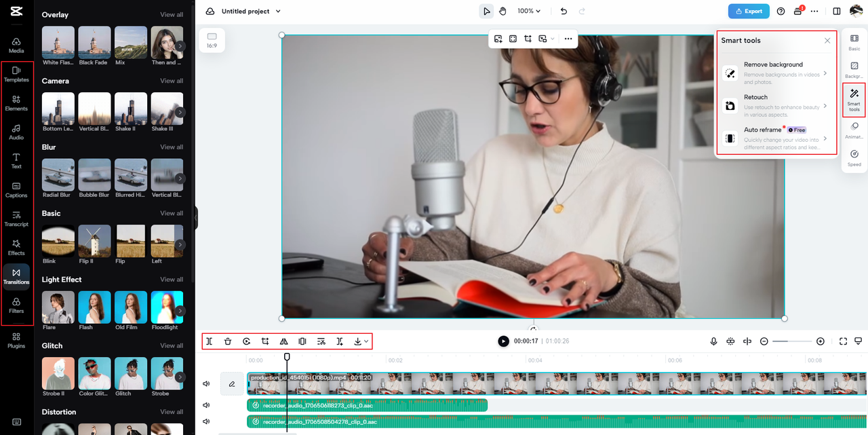
Task: Click the crop icon in canvas floating toolbar
Action: (x=528, y=39)
